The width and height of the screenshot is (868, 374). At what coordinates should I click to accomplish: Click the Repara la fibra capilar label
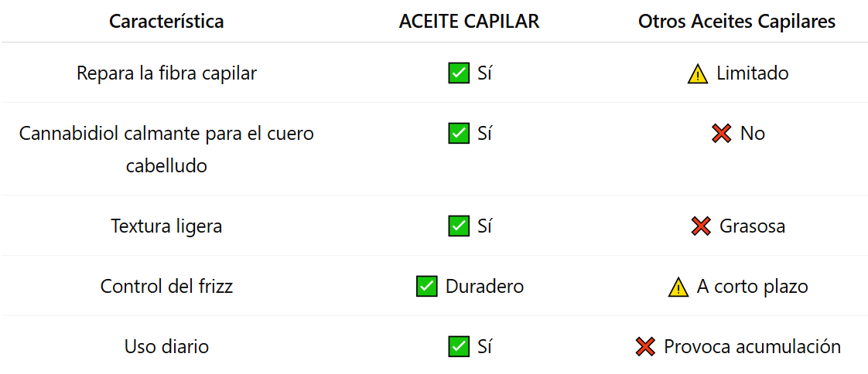click(x=166, y=73)
